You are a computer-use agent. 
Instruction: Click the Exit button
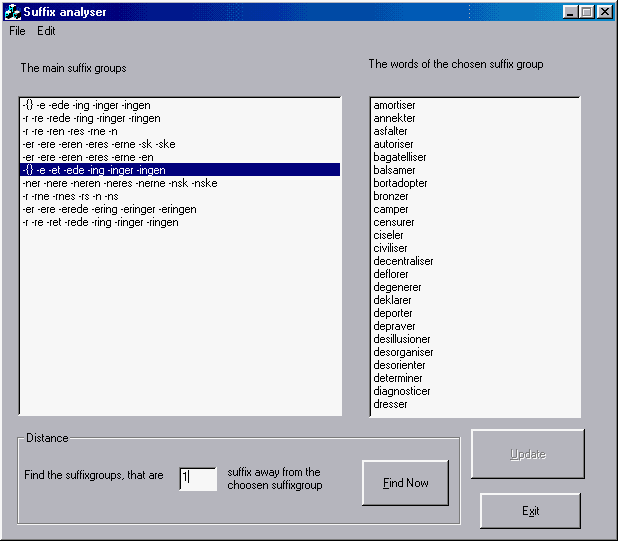[531, 511]
